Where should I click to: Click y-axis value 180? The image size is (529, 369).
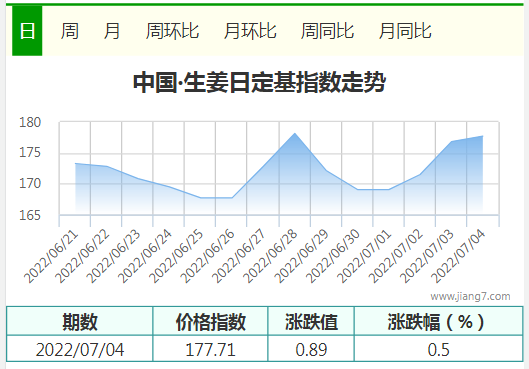[30, 122]
